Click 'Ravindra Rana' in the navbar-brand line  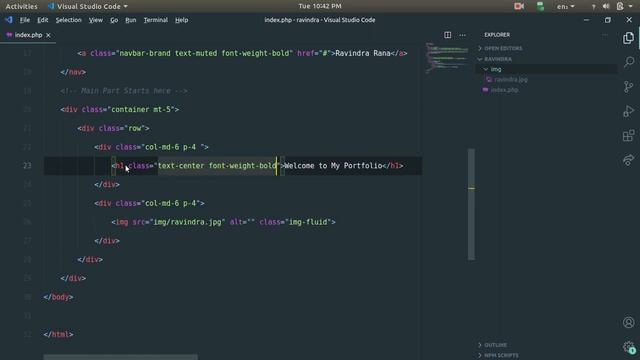coord(363,53)
